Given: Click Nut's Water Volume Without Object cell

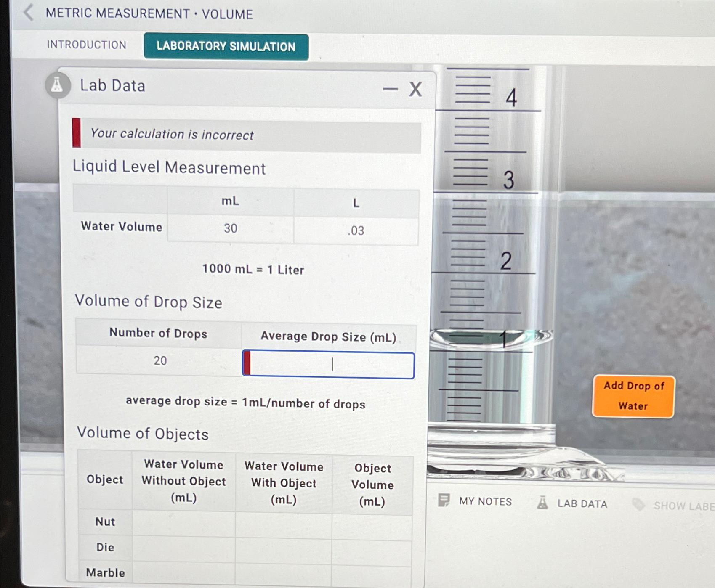Looking at the screenshot, I should pos(184,522).
